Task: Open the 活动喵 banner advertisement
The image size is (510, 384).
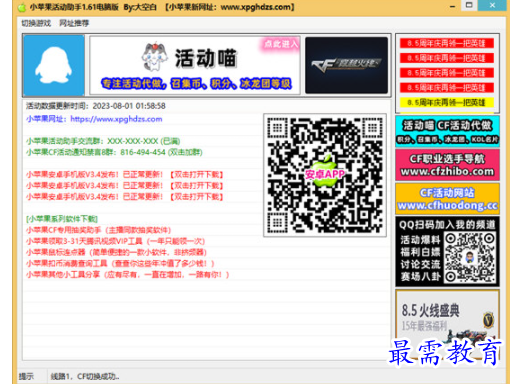Action: tap(195, 66)
